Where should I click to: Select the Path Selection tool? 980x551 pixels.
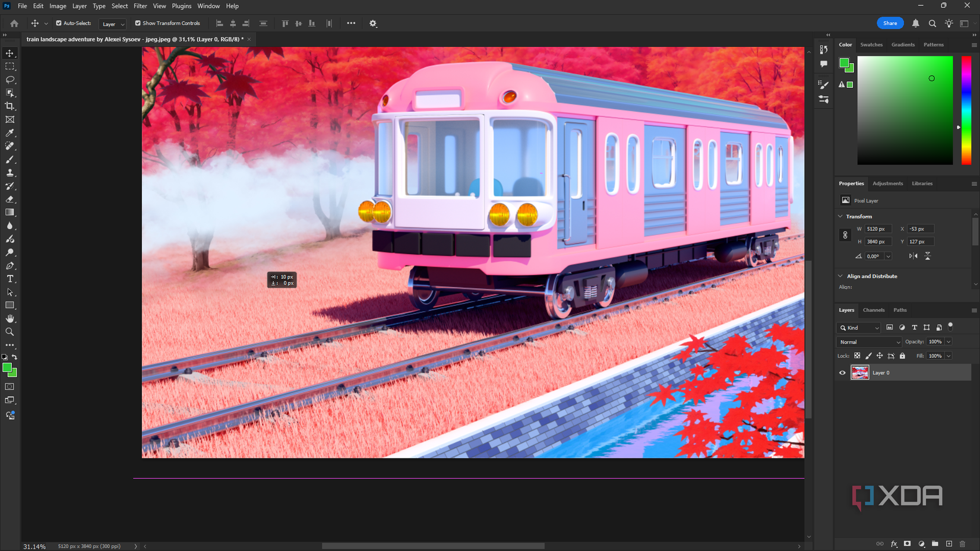pos(10,292)
